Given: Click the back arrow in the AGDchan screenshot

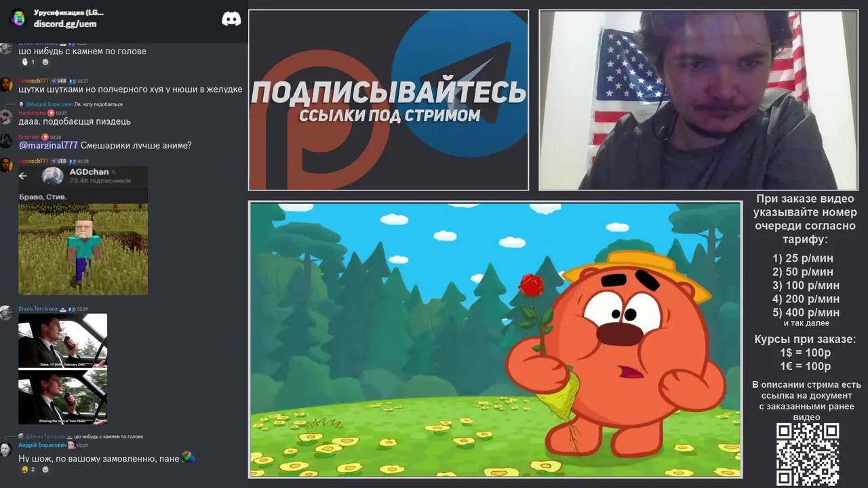Looking at the screenshot, I should pyautogui.click(x=23, y=176).
